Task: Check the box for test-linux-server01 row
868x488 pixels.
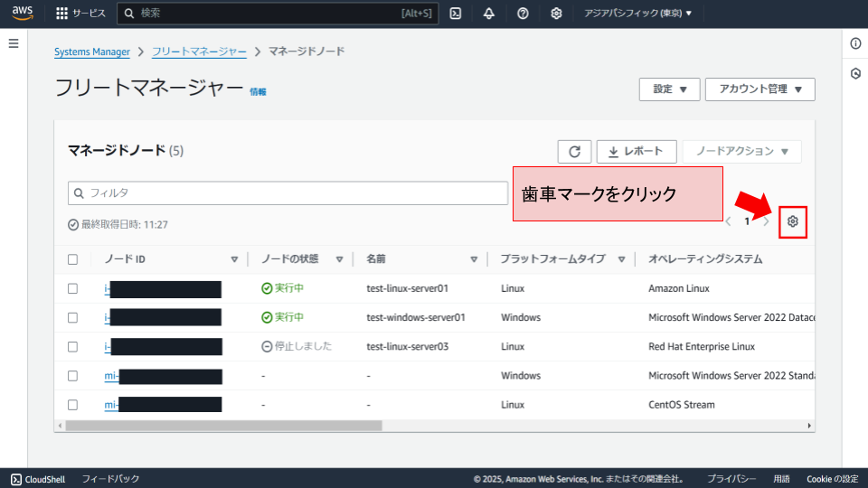Action: tap(72, 289)
